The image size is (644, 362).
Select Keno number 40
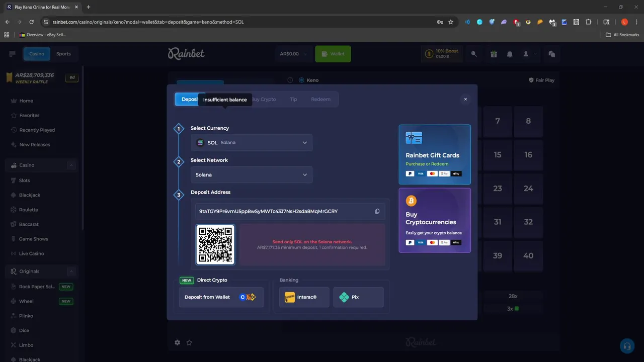coord(528,255)
